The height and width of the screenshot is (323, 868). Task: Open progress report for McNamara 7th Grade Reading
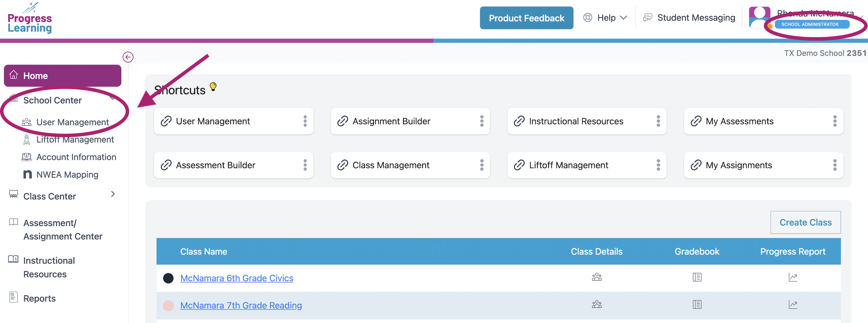point(793,305)
